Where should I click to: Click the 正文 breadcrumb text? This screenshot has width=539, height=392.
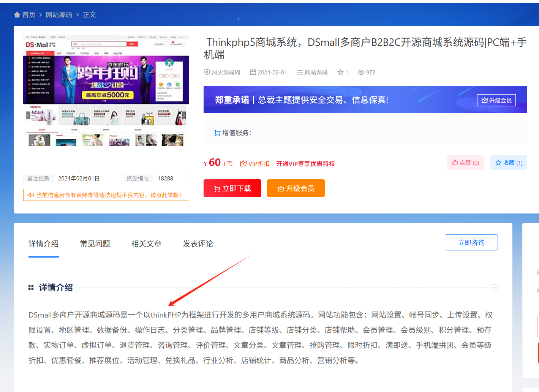tap(89, 15)
